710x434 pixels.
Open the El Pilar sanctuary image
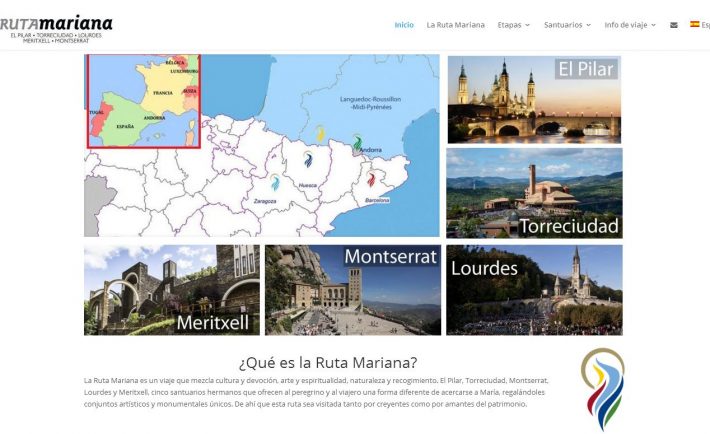pyautogui.click(x=534, y=99)
